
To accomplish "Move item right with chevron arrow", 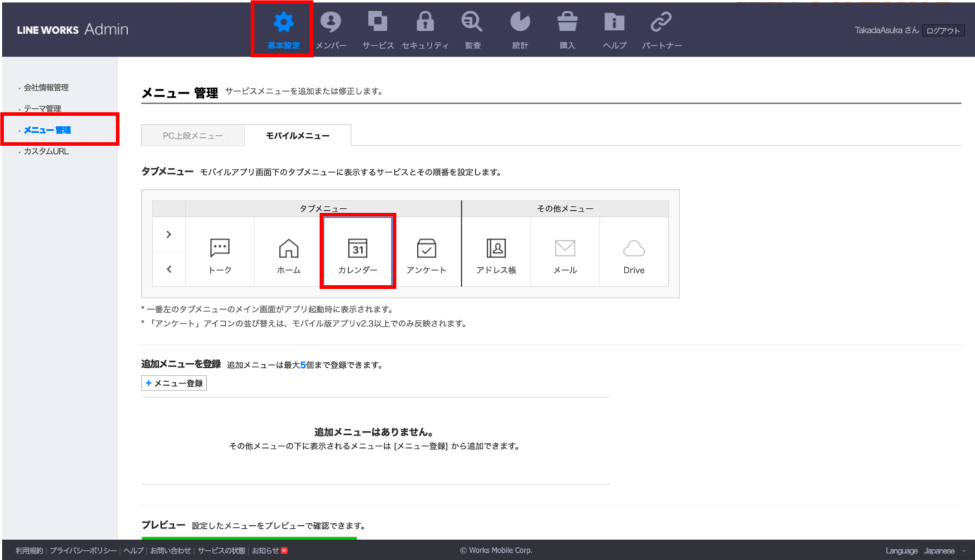I will (x=169, y=234).
